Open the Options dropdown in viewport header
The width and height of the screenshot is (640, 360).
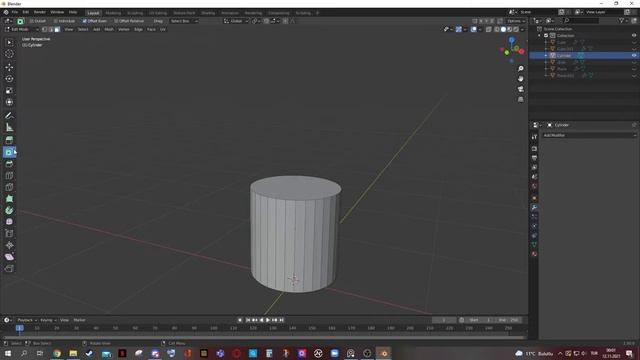click(x=516, y=21)
